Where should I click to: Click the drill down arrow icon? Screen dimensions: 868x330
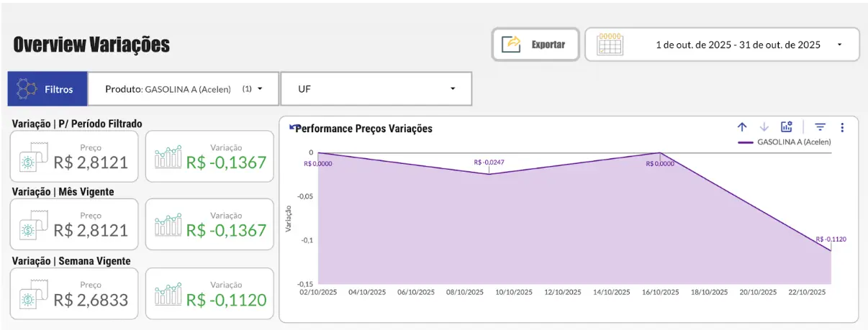pos(764,127)
